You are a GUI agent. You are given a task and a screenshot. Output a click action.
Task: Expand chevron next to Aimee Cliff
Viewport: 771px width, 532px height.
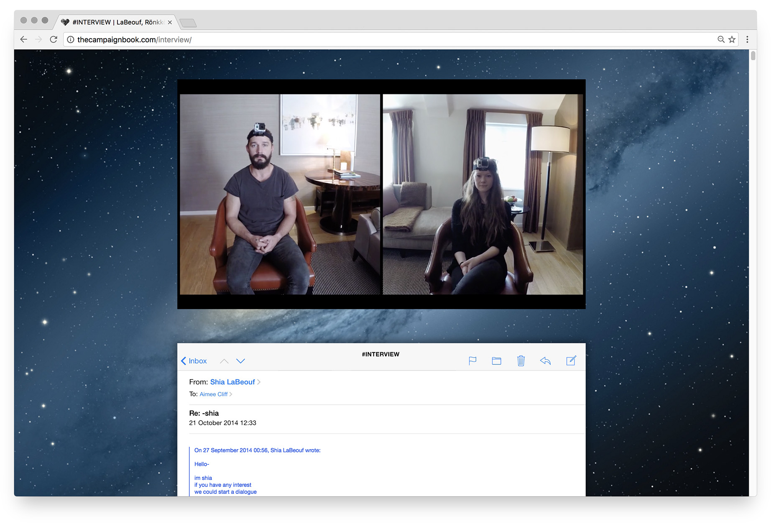pyautogui.click(x=231, y=394)
